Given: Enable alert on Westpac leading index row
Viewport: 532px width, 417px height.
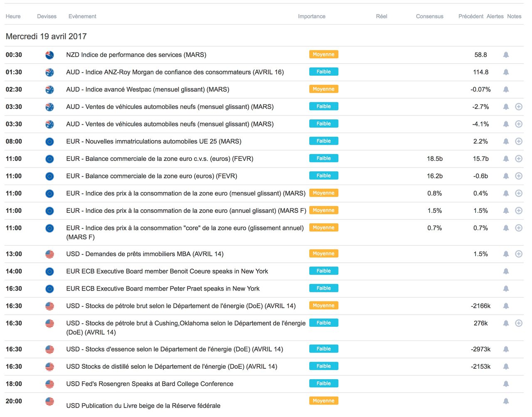Looking at the screenshot, I should click(506, 89).
